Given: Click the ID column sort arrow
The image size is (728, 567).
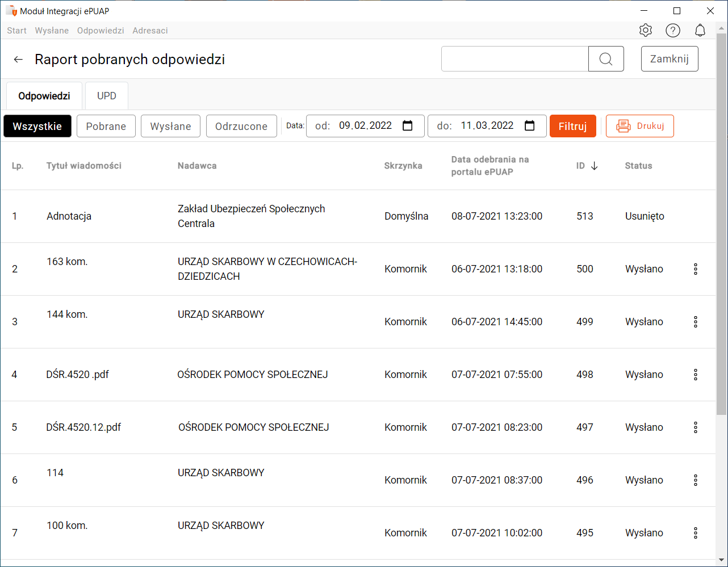Looking at the screenshot, I should [x=594, y=166].
